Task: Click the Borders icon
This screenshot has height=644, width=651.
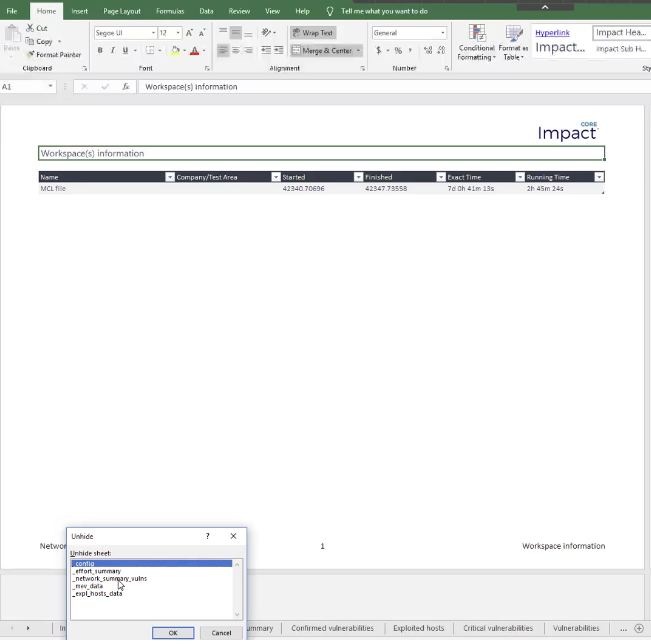Action: (x=150, y=50)
